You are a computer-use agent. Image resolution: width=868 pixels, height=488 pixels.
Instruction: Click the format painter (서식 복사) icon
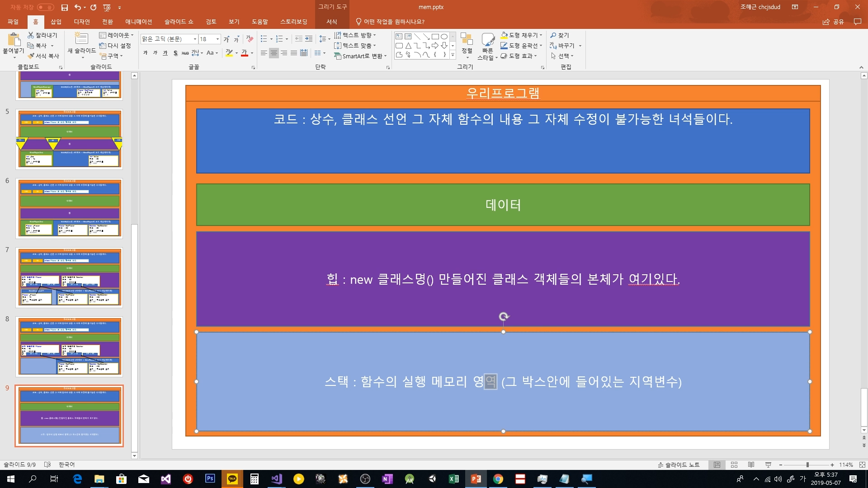(x=31, y=56)
